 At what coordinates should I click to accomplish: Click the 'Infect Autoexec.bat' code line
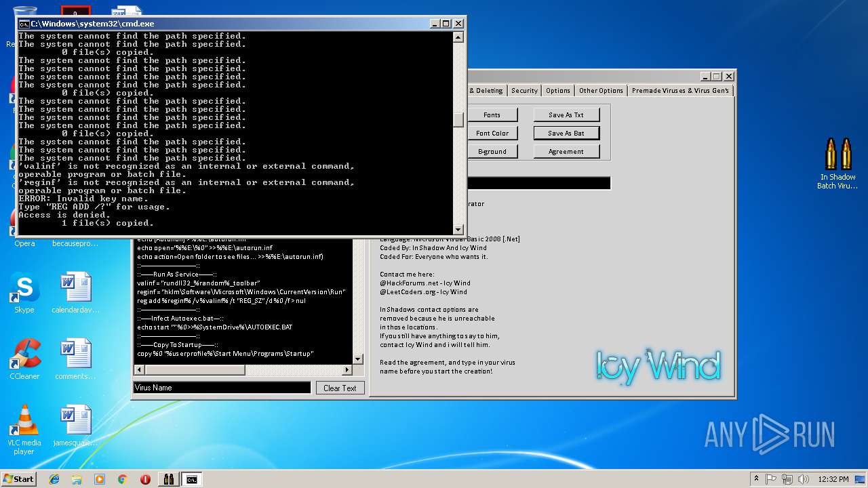[180, 319]
